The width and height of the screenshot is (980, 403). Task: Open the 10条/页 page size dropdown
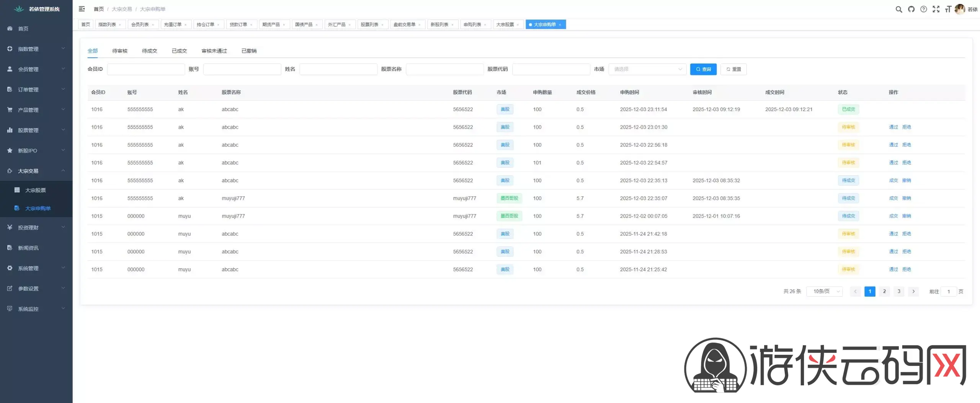824,292
